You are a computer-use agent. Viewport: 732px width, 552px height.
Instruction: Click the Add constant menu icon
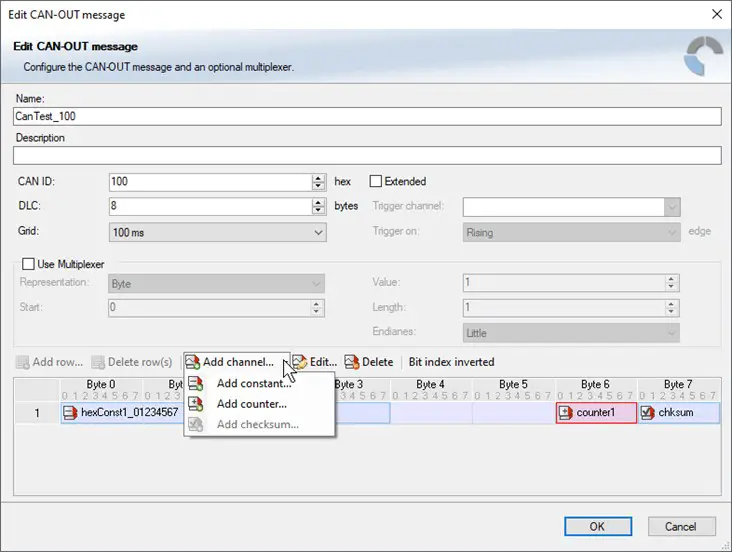[196, 383]
